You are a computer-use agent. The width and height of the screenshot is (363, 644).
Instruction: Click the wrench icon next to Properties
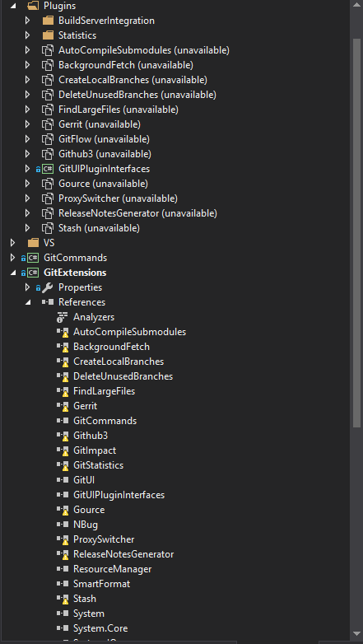tap(48, 287)
